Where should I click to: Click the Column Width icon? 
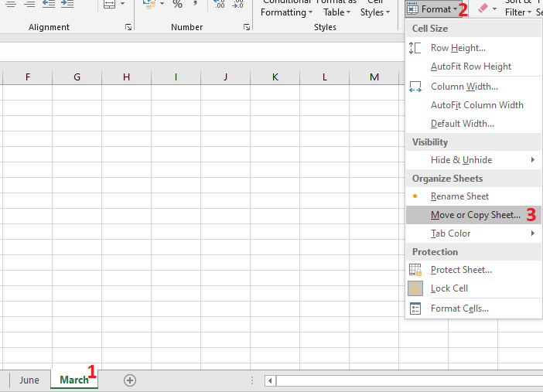[415, 87]
